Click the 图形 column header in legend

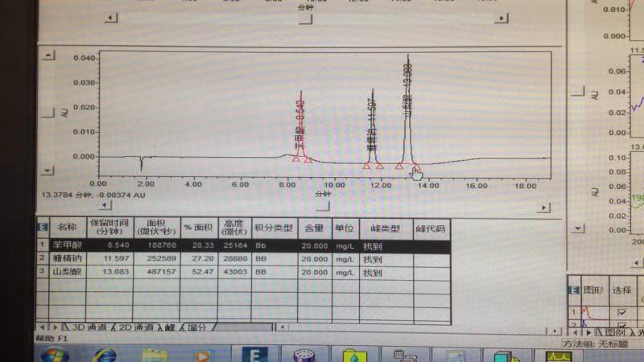(x=593, y=290)
